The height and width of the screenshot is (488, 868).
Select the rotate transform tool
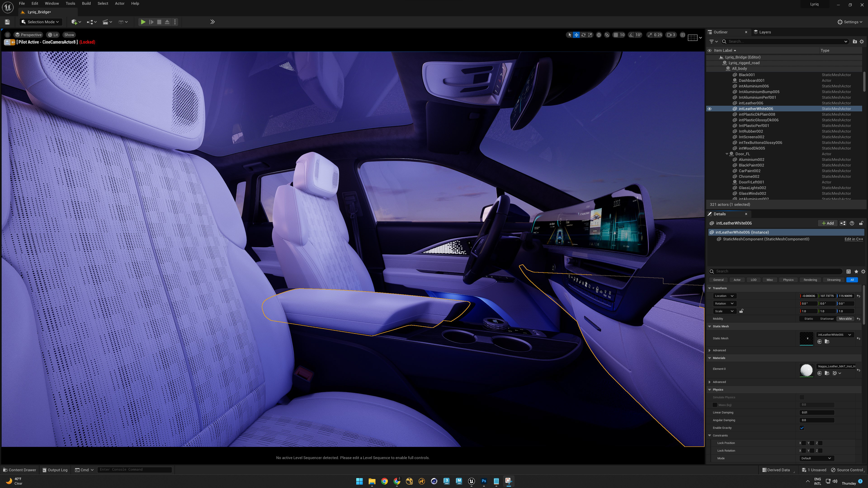(583, 35)
